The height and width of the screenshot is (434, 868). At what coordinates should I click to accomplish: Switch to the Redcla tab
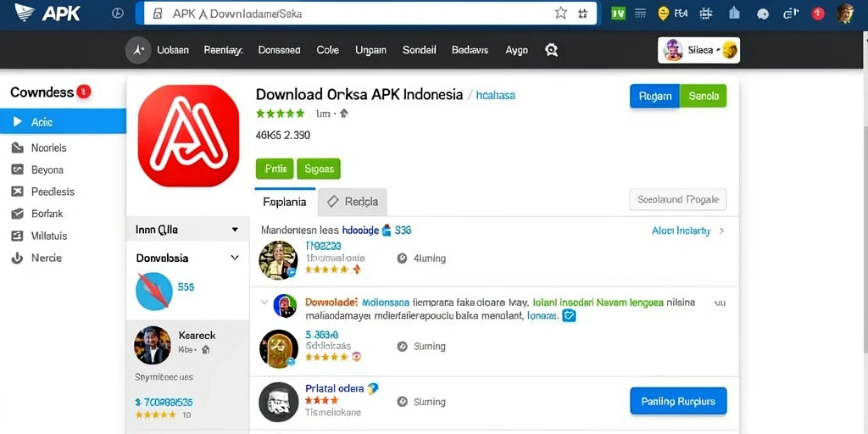pos(353,202)
